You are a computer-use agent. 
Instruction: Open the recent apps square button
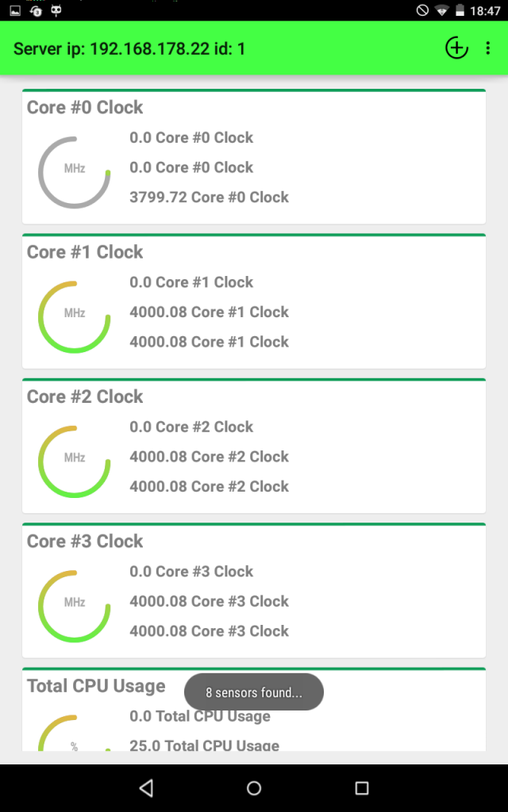coord(362,787)
